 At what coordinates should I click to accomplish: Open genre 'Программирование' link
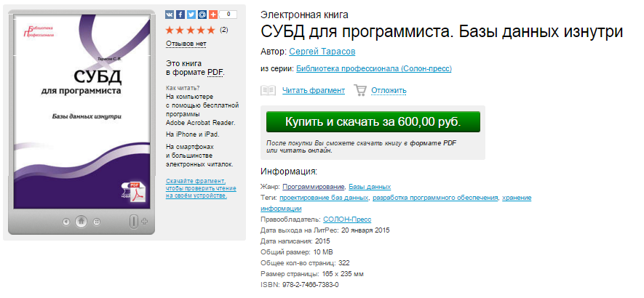point(314,187)
